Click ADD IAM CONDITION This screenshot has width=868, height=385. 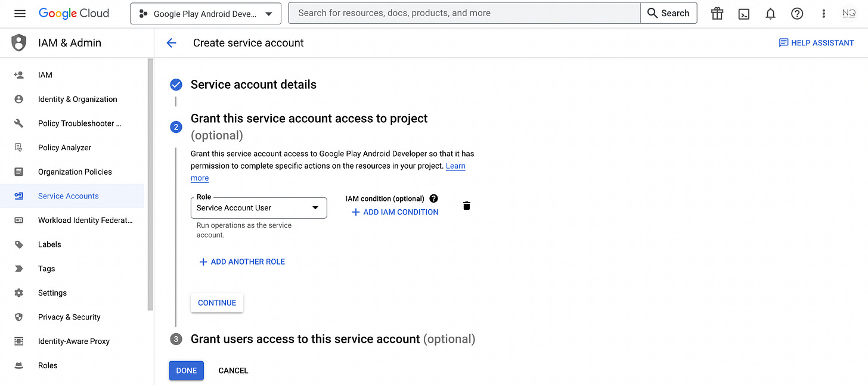(395, 212)
